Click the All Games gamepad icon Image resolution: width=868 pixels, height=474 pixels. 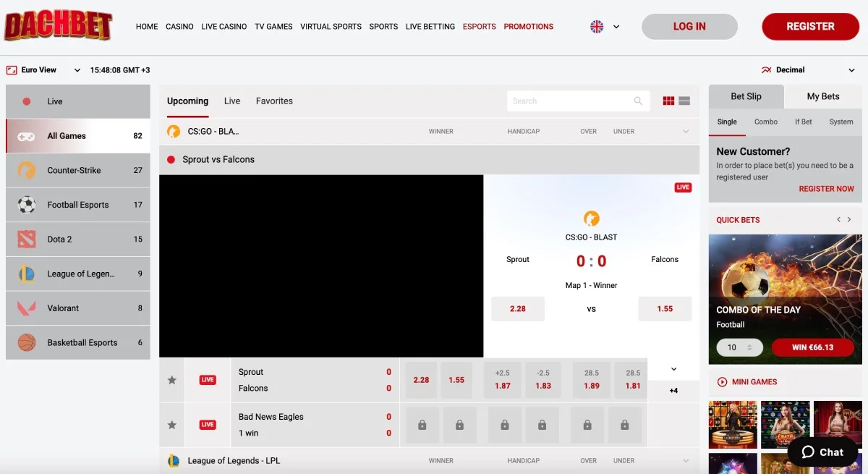(27, 136)
